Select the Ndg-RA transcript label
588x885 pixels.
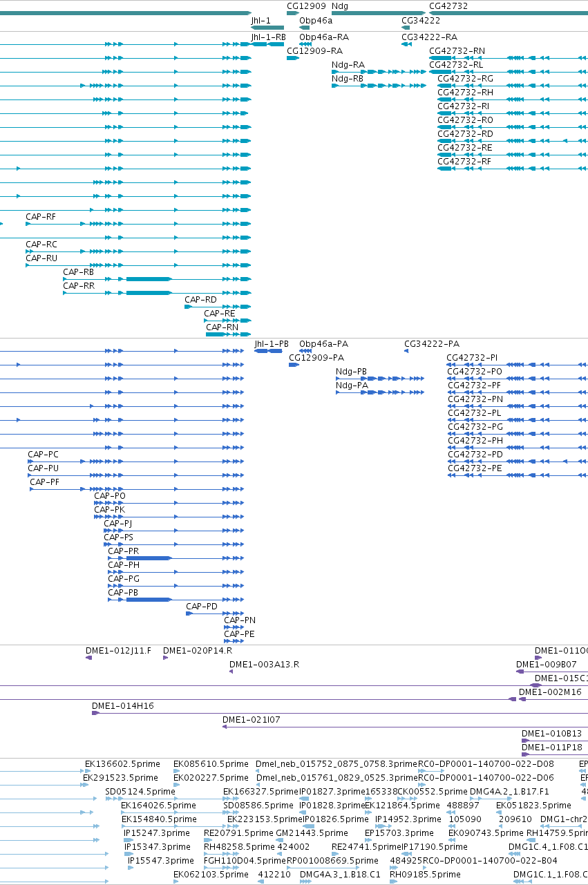point(348,65)
